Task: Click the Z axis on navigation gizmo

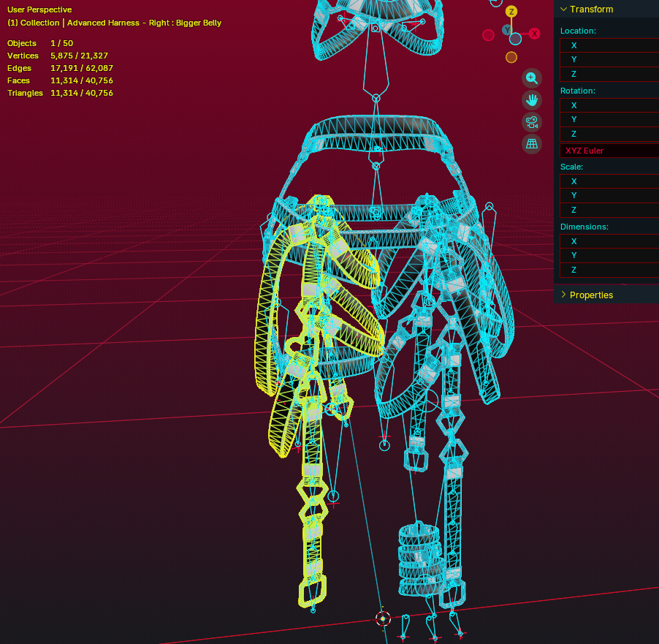Action: point(511,12)
